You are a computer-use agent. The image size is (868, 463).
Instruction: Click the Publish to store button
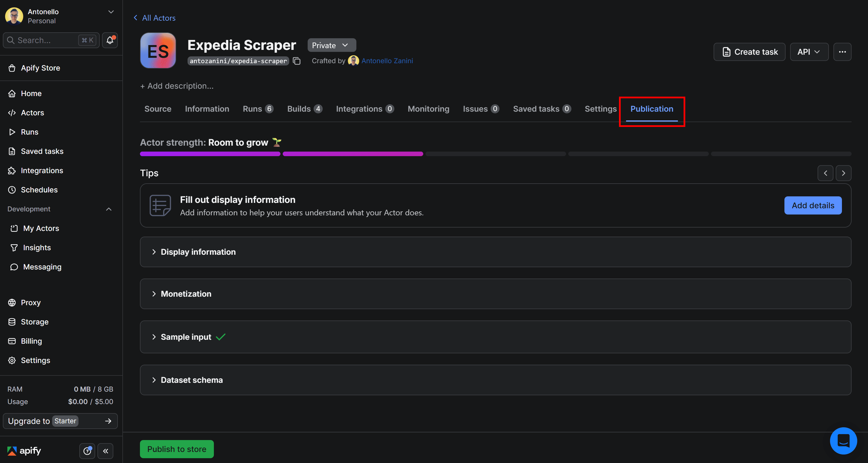pos(176,449)
